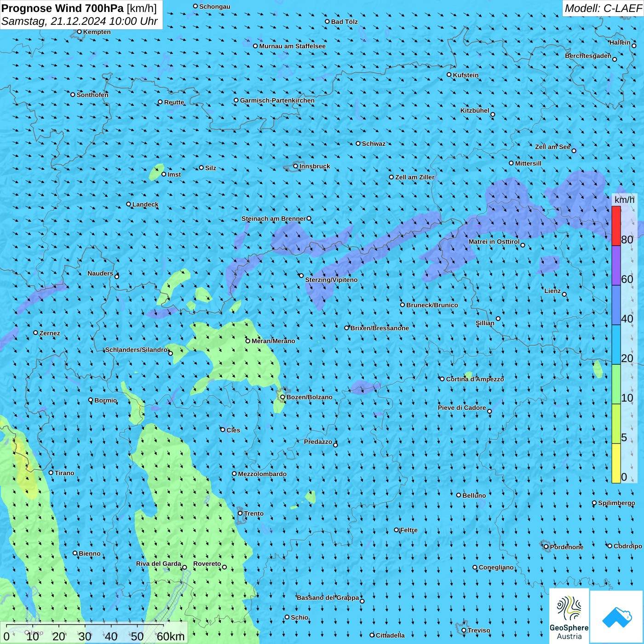Click the Schongau label
Viewport: 644px width, 644px height.
[x=215, y=6]
